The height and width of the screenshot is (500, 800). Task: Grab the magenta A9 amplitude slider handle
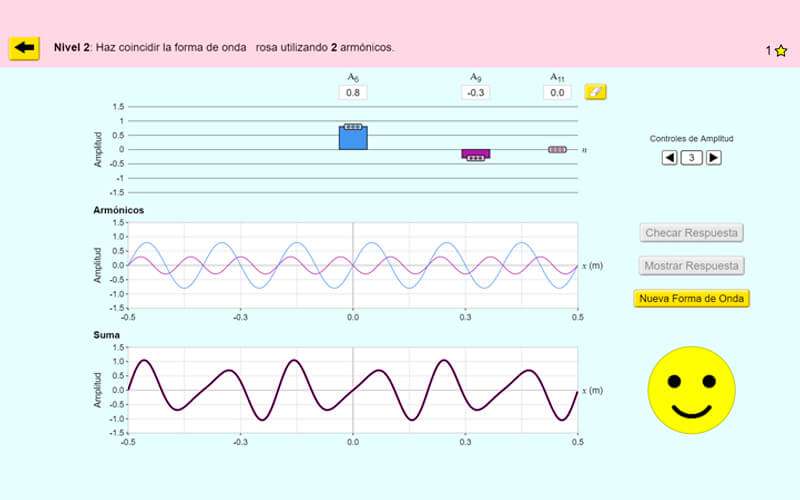point(476,158)
